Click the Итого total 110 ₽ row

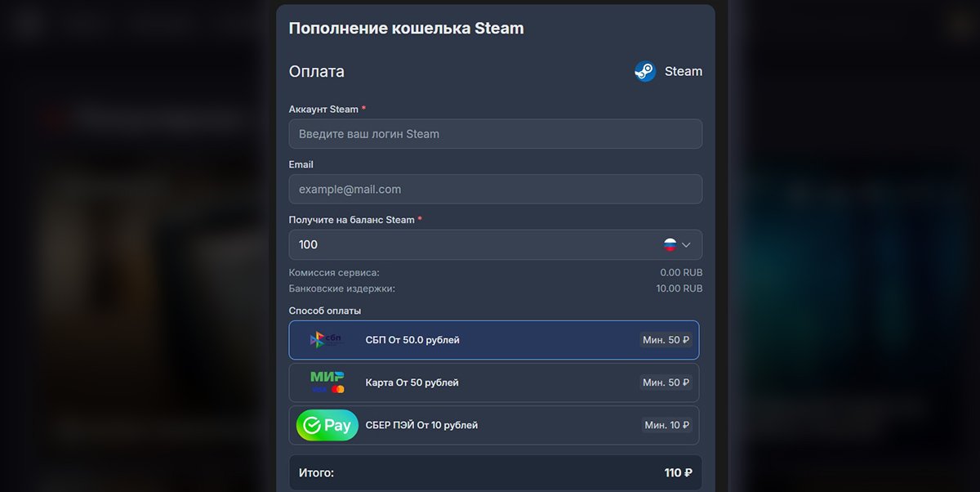click(x=496, y=472)
